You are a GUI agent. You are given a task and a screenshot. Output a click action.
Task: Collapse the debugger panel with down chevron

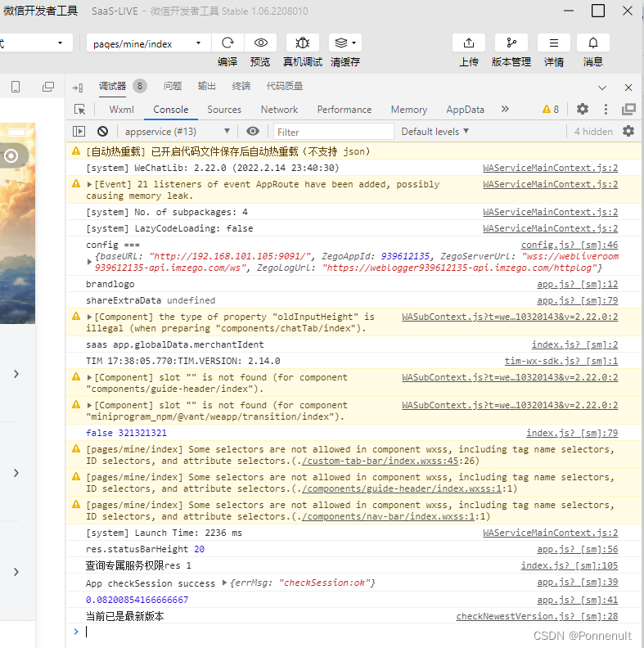tap(602, 88)
